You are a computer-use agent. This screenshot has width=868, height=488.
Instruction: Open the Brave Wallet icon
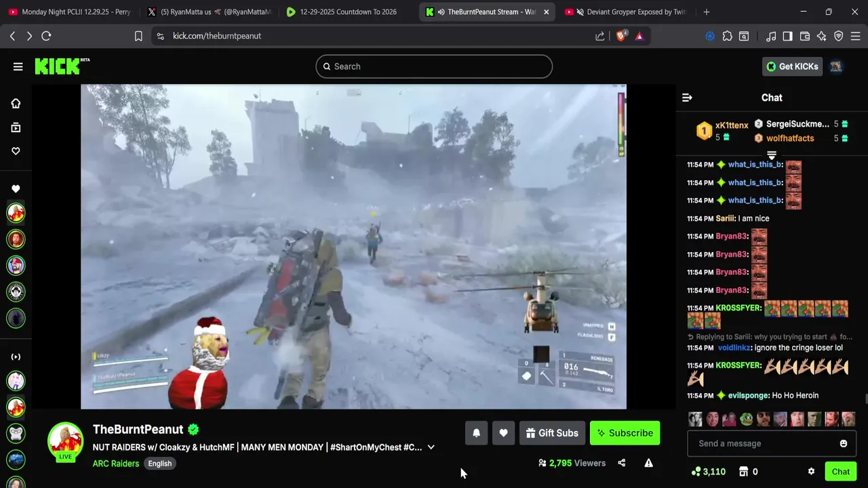[805, 36]
